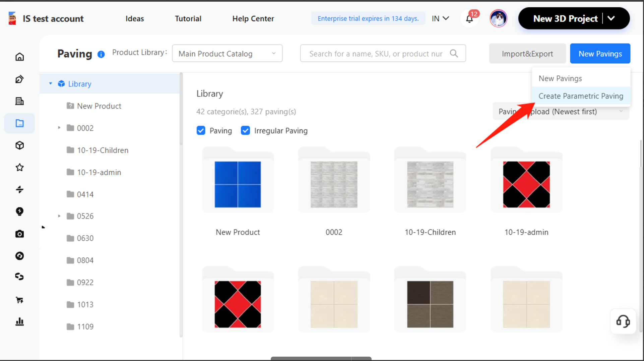The width and height of the screenshot is (644, 361).
Task: Click the home icon in left sidebar
Action: [x=19, y=57]
